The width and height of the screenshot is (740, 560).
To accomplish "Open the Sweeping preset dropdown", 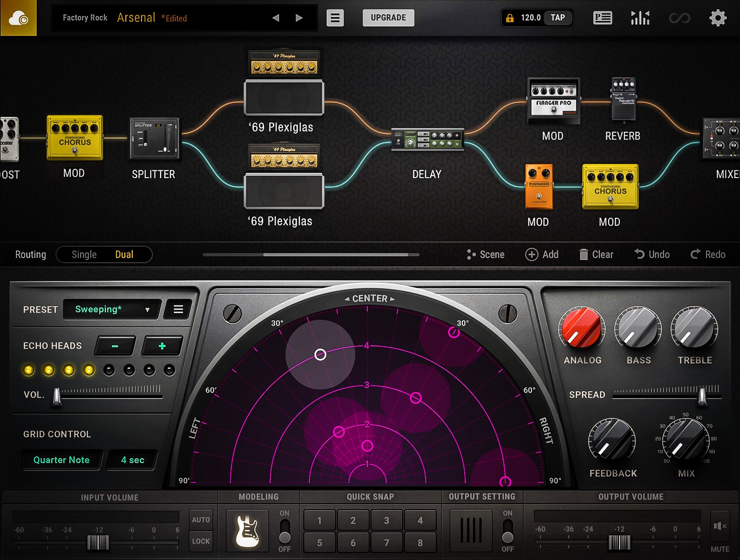I will coord(111,309).
